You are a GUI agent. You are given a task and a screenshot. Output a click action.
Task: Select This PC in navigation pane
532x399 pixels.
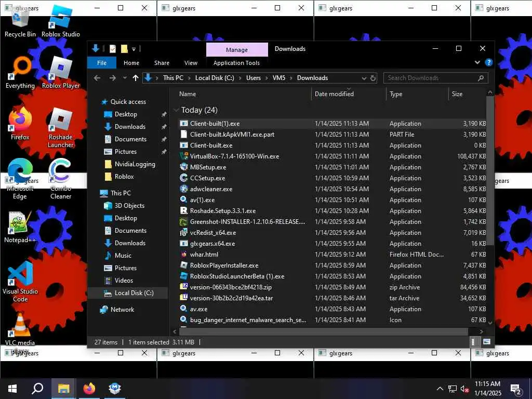pos(116,193)
